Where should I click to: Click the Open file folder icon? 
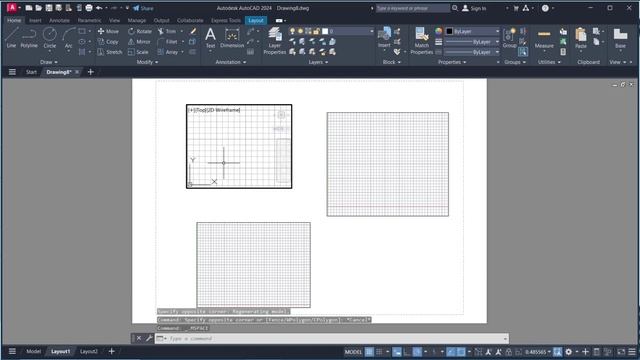click(39, 8)
